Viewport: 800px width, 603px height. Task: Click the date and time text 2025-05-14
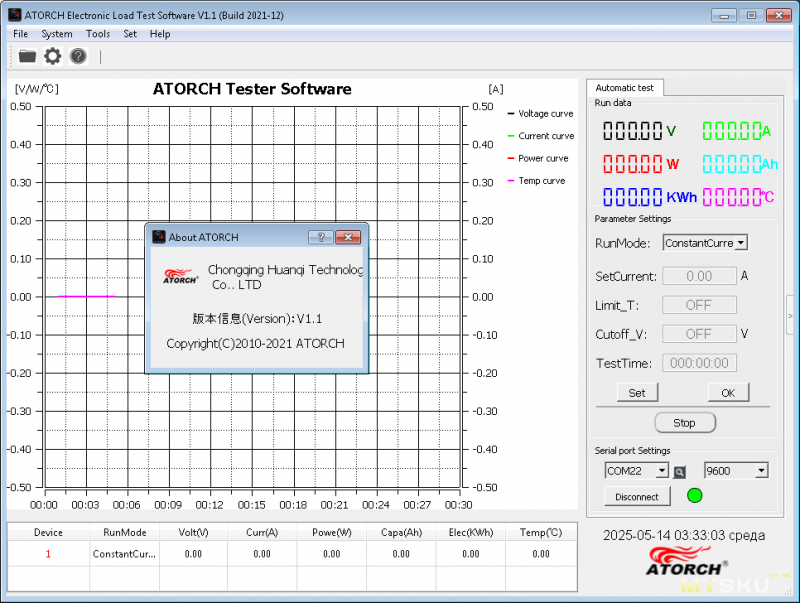point(684,535)
